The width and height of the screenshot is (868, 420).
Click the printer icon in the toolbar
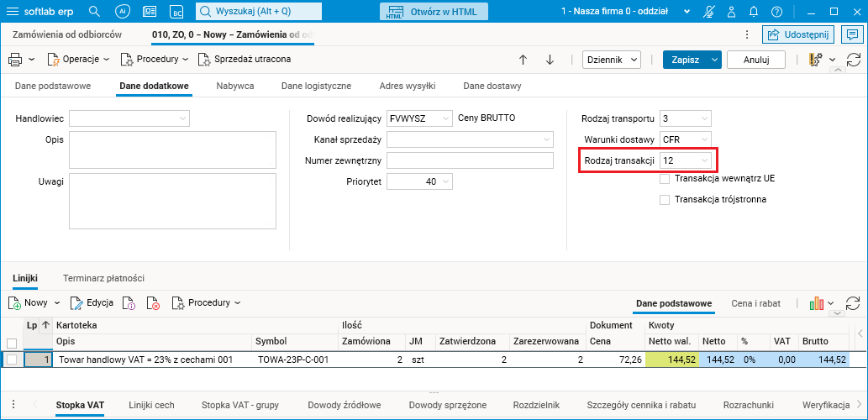[15, 60]
